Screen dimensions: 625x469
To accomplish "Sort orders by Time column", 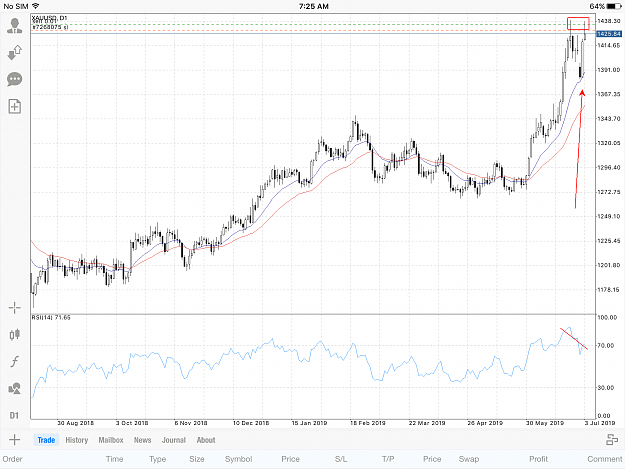I will [x=114, y=459].
